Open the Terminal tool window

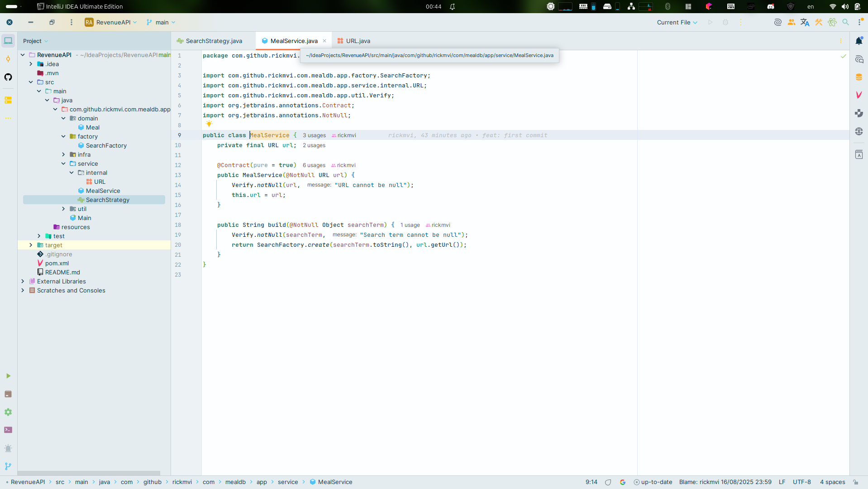(8, 430)
